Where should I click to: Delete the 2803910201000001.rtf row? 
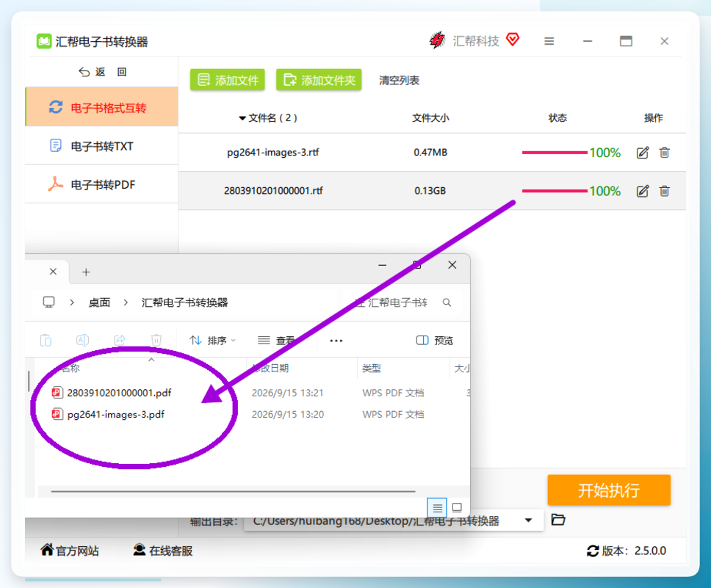click(664, 192)
